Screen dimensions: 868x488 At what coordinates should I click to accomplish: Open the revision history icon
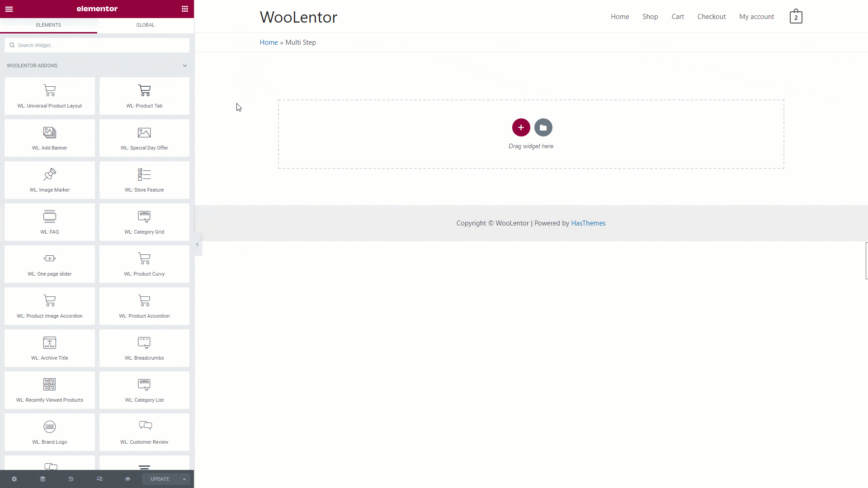(x=71, y=479)
